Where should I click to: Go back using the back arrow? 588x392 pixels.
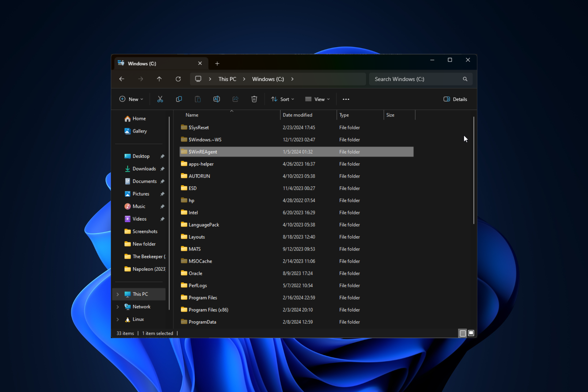[122, 79]
